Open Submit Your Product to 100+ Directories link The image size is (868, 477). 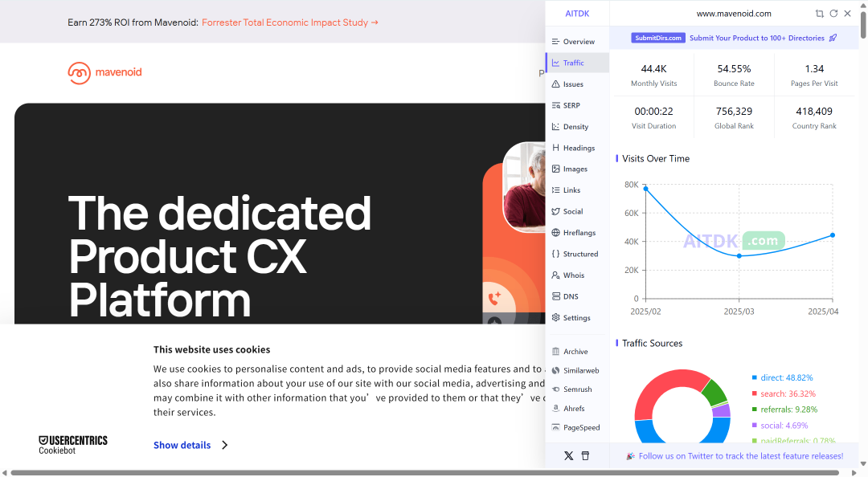[x=757, y=38]
